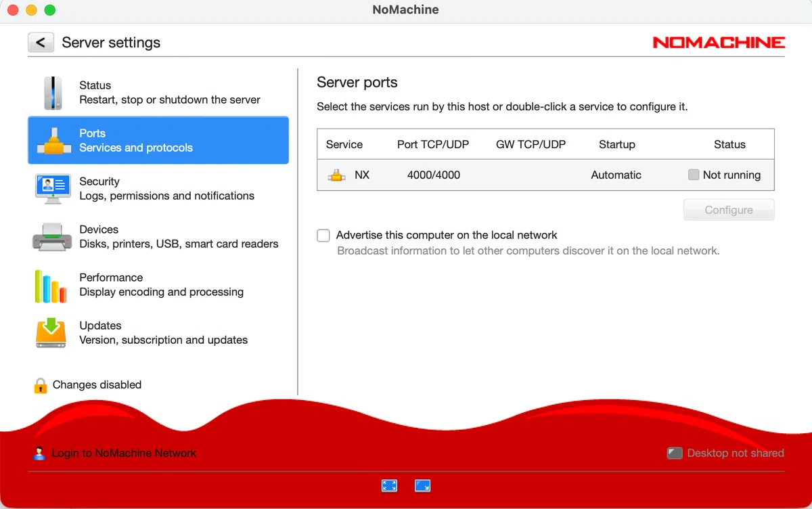
Task: Click the Ports network connector icon
Action: [53, 141]
